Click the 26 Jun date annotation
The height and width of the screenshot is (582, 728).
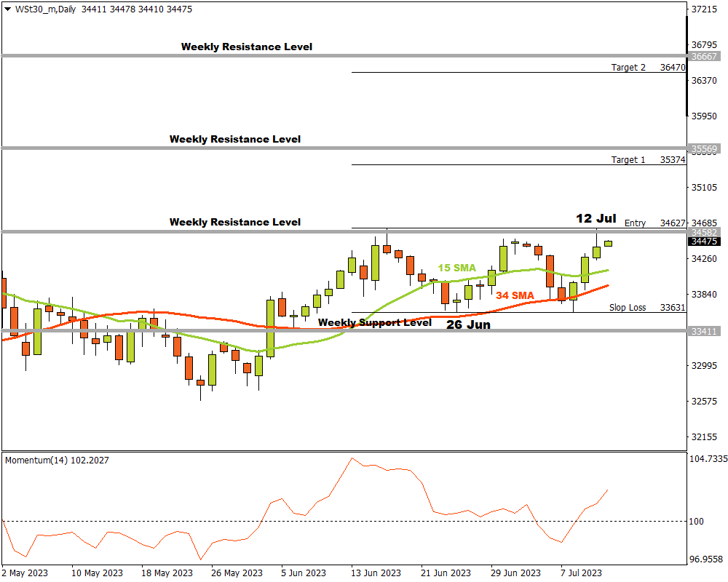(x=468, y=325)
